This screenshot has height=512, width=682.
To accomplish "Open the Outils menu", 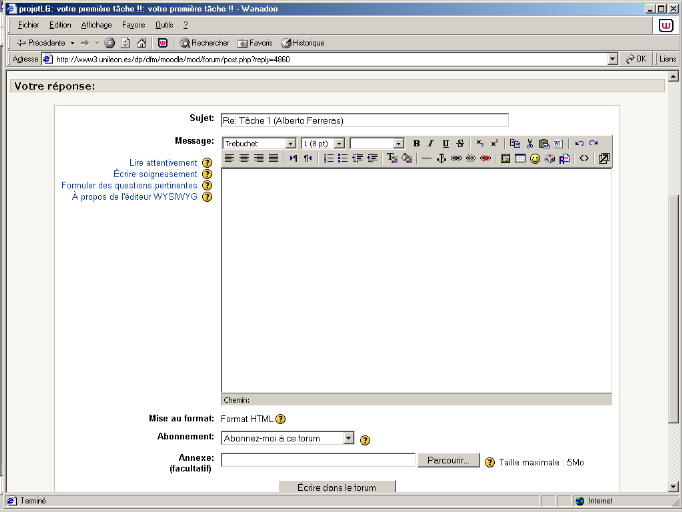I will point(164,24).
